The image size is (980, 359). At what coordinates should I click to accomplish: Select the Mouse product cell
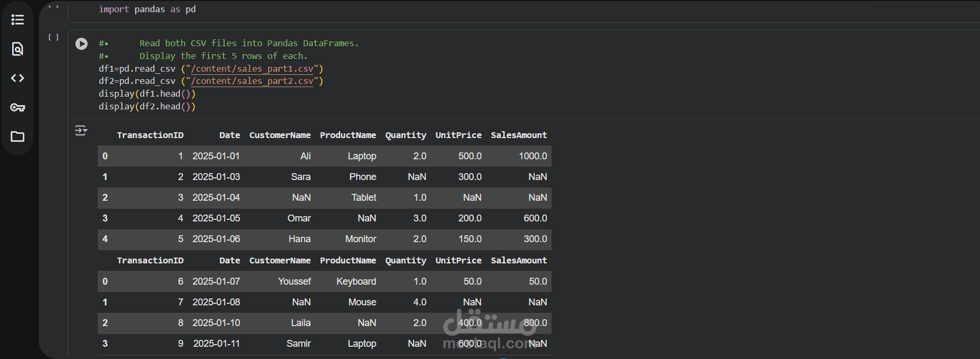click(362, 302)
